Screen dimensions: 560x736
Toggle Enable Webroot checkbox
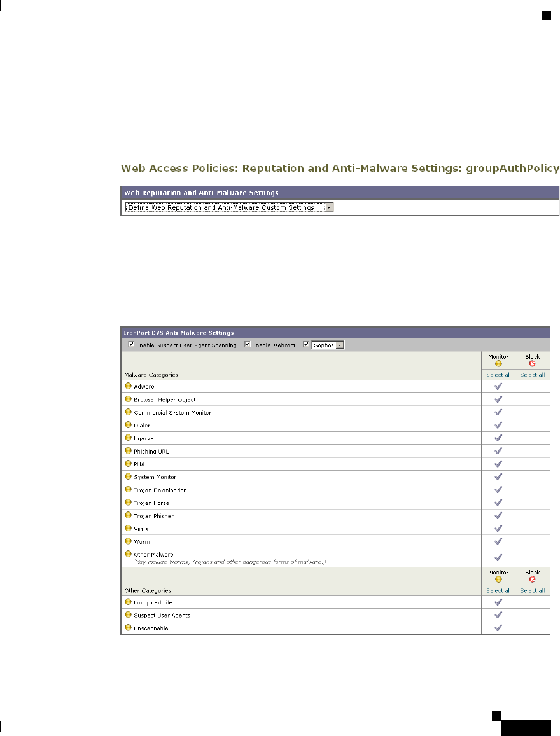248,344
